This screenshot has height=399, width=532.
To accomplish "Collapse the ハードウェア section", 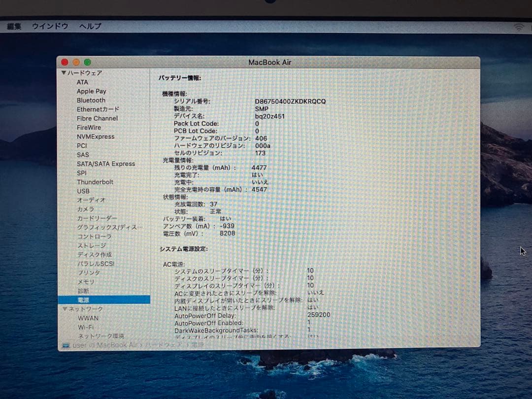I will 64,72.
